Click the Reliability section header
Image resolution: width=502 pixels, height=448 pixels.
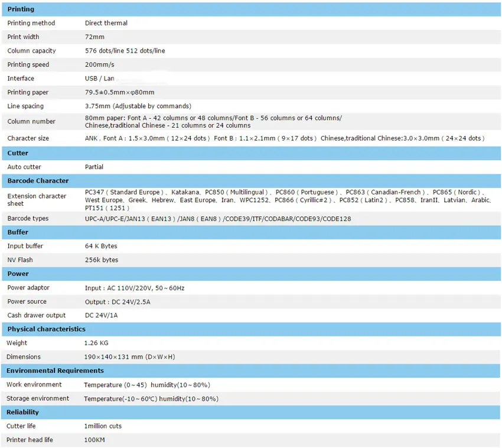coord(252,412)
